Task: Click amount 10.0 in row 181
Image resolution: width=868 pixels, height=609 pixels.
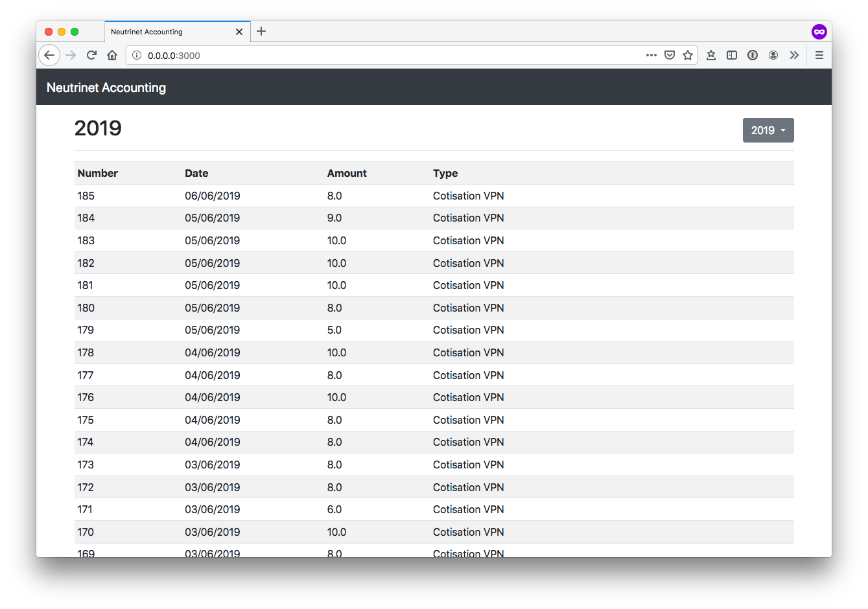Action: [x=336, y=285]
